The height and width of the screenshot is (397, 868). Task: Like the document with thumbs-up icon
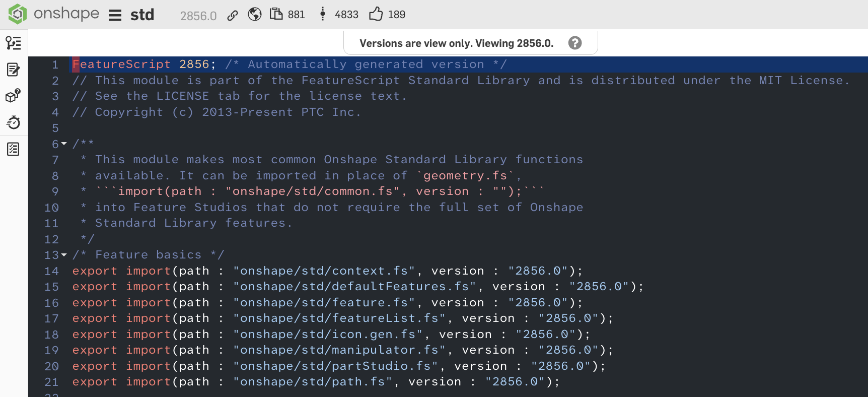click(x=376, y=14)
